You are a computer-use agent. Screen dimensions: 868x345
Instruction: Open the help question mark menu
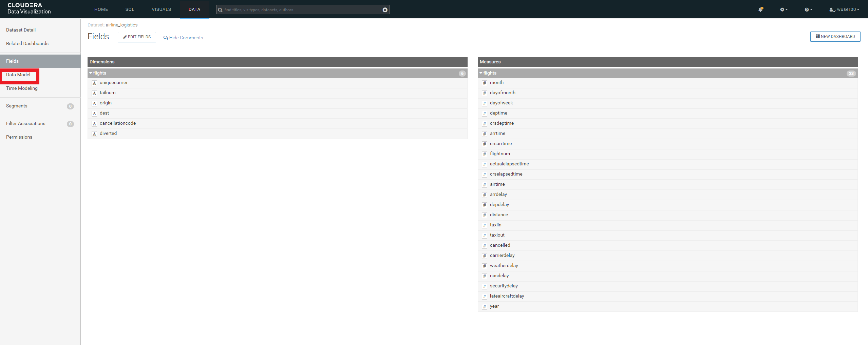808,9
